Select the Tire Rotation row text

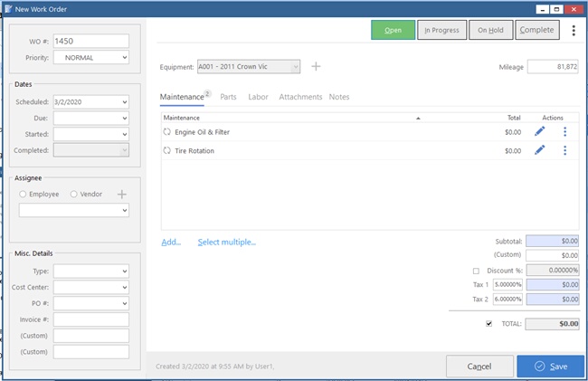point(194,151)
